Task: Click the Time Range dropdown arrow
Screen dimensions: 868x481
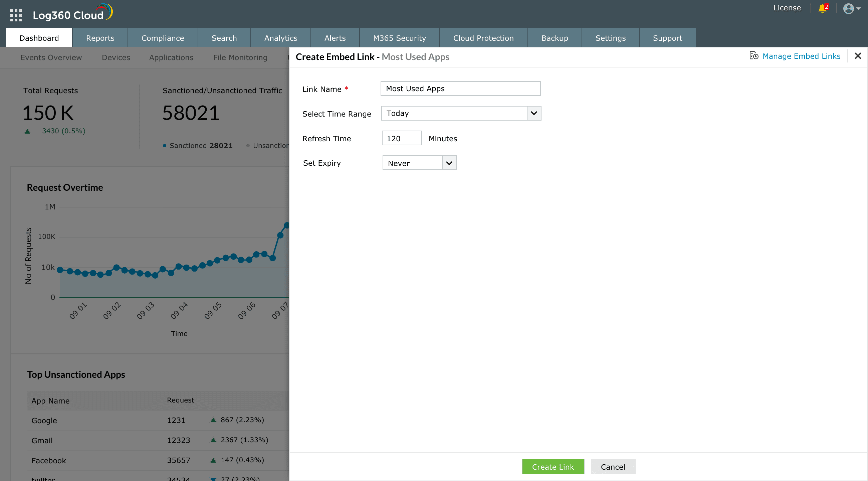Action: (534, 113)
